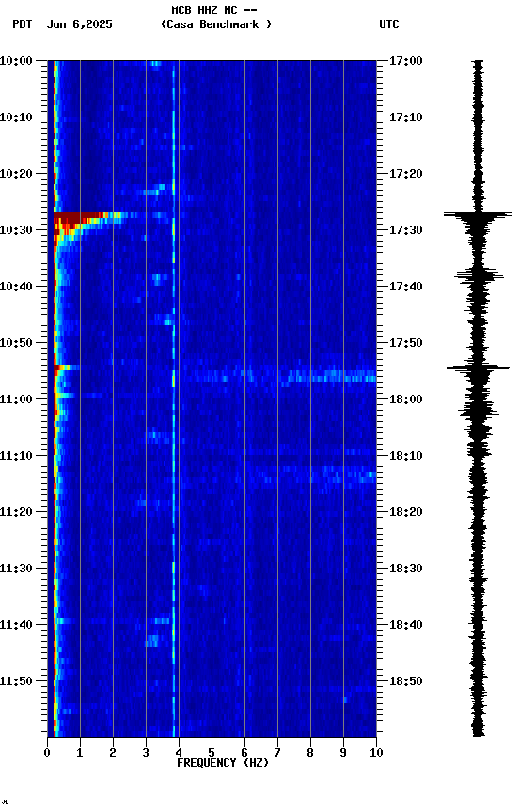Click the '0' frequency axis tick label

coord(47,753)
